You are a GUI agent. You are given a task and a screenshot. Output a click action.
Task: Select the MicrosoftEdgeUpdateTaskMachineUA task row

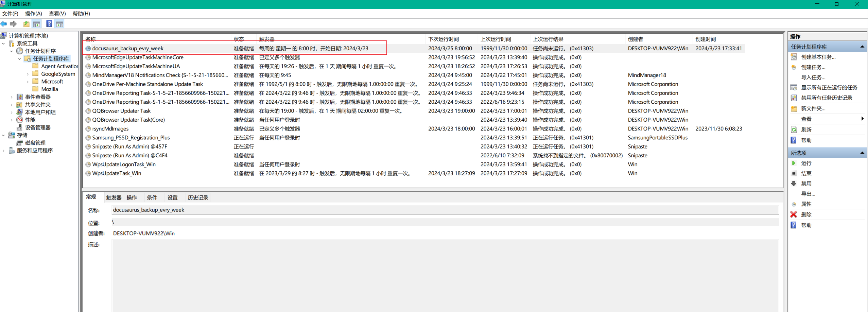pos(415,66)
